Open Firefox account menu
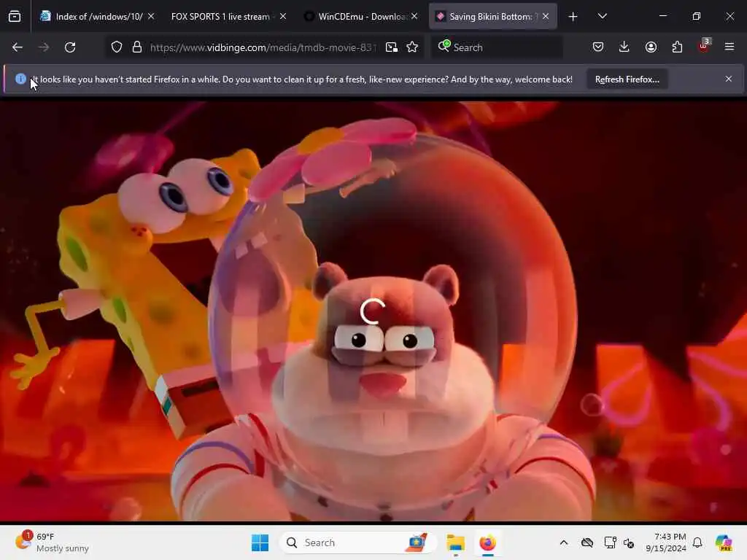Viewport: 747px width, 560px height. point(651,47)
